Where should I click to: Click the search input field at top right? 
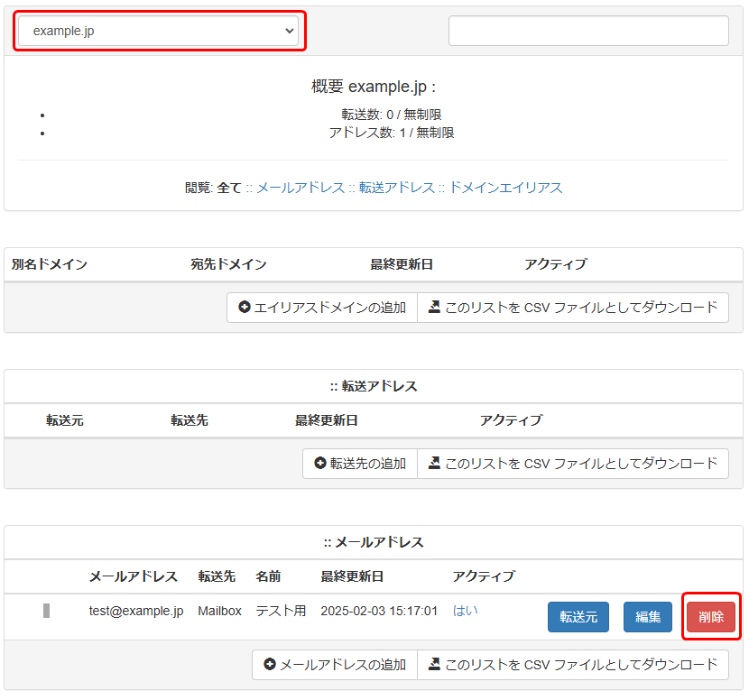588,31
